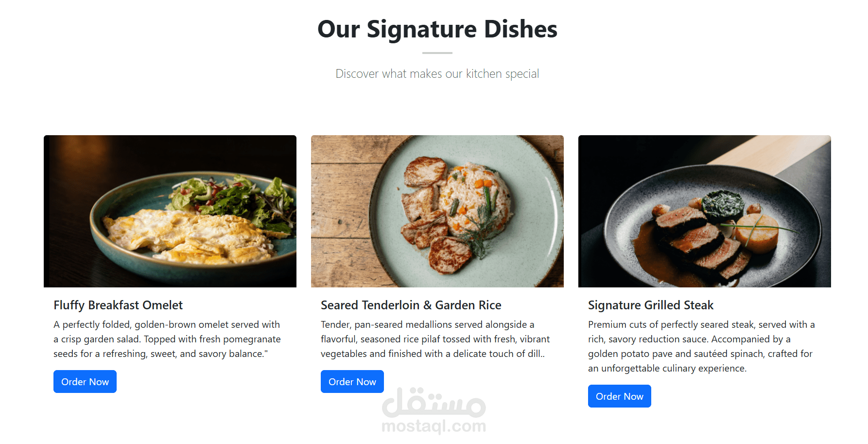Click the mostaql.com watermark logo
The width and height of the screenshot is (868, 444).
[x=434, y=410]
